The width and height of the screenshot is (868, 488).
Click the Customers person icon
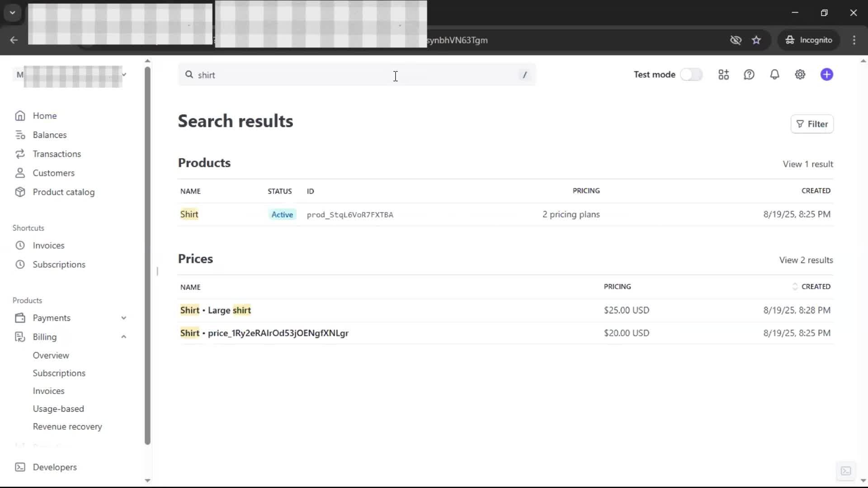[20, 173]
